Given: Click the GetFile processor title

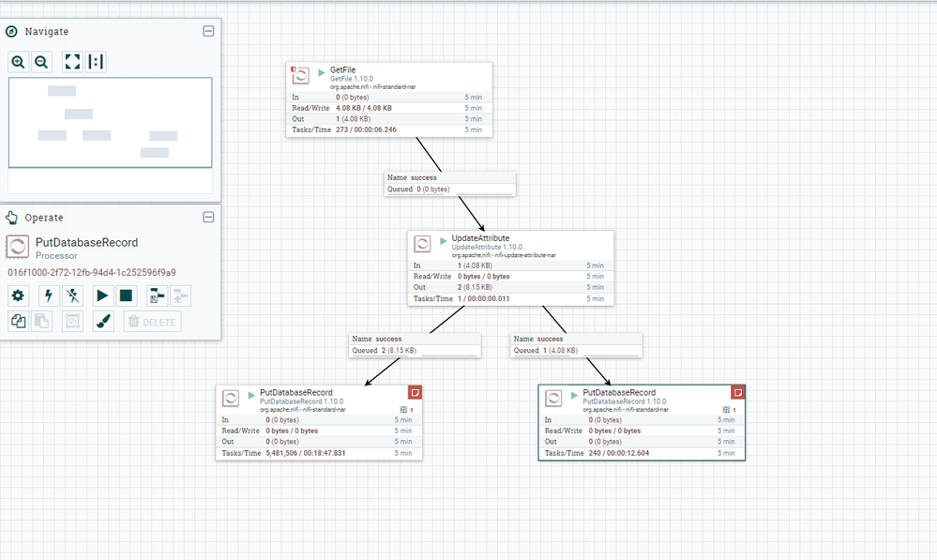Looking at the screenshot, I should click(x=343, y=70).
